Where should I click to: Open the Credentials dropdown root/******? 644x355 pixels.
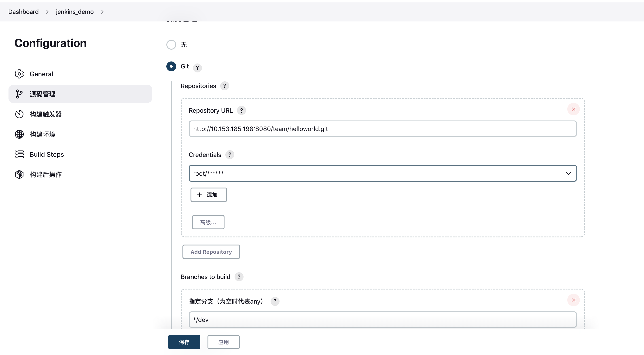[x=383, y=173]
